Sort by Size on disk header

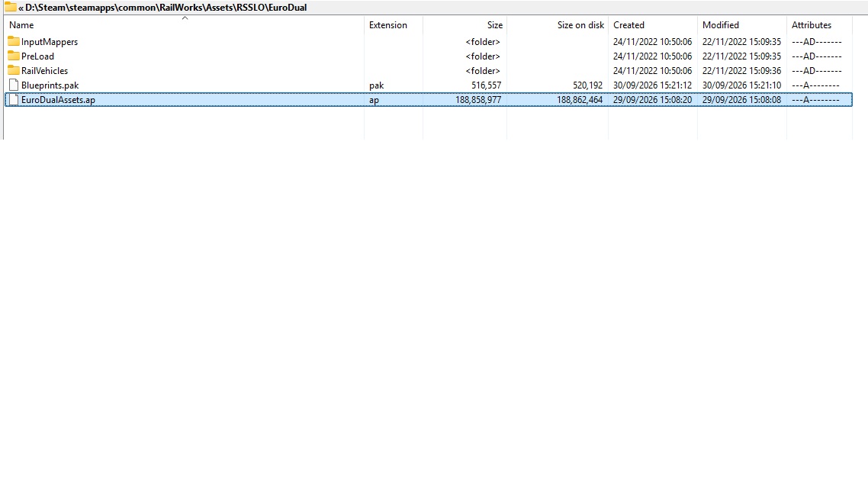point(580,25)
